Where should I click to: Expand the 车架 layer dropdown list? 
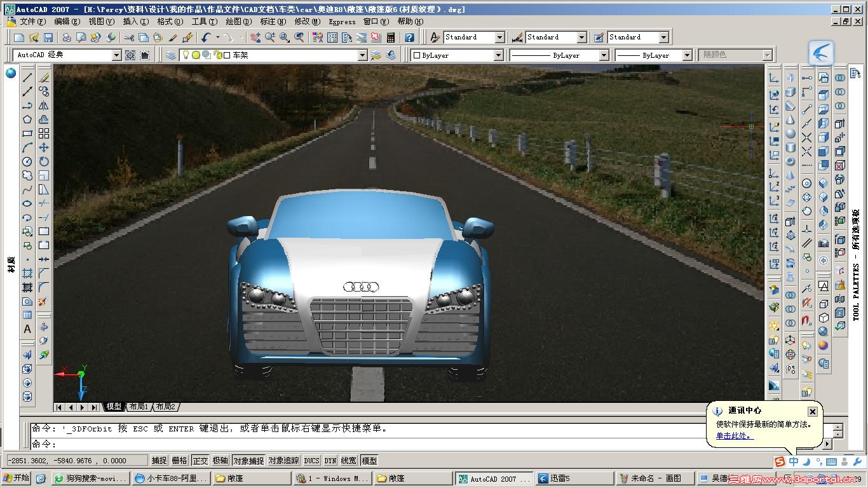pyautogui.click(x=362, y=55)
